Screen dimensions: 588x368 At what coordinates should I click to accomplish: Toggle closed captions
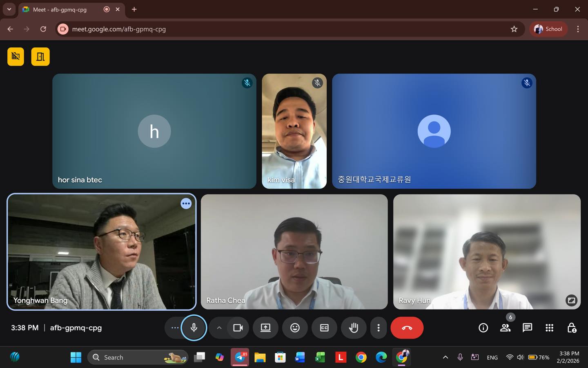pos(324,328)
